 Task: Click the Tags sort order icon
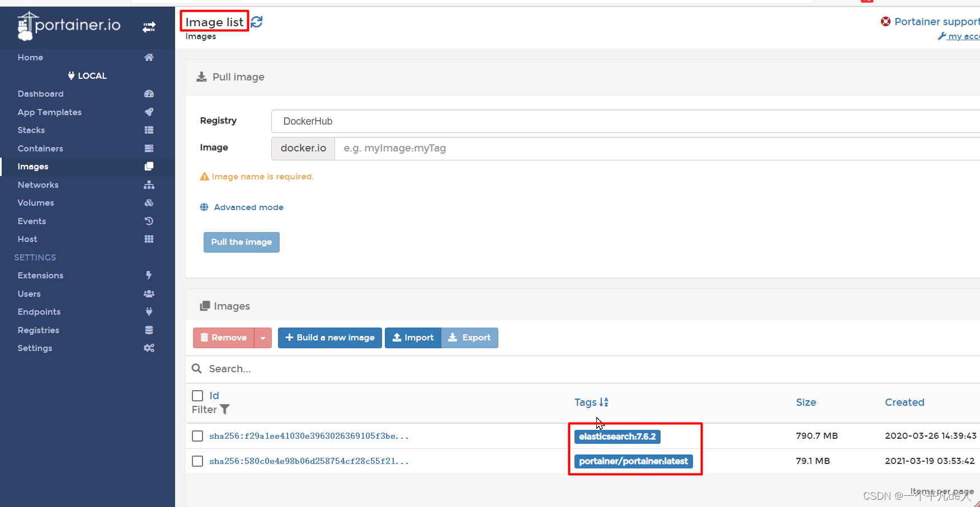point(604,402)
